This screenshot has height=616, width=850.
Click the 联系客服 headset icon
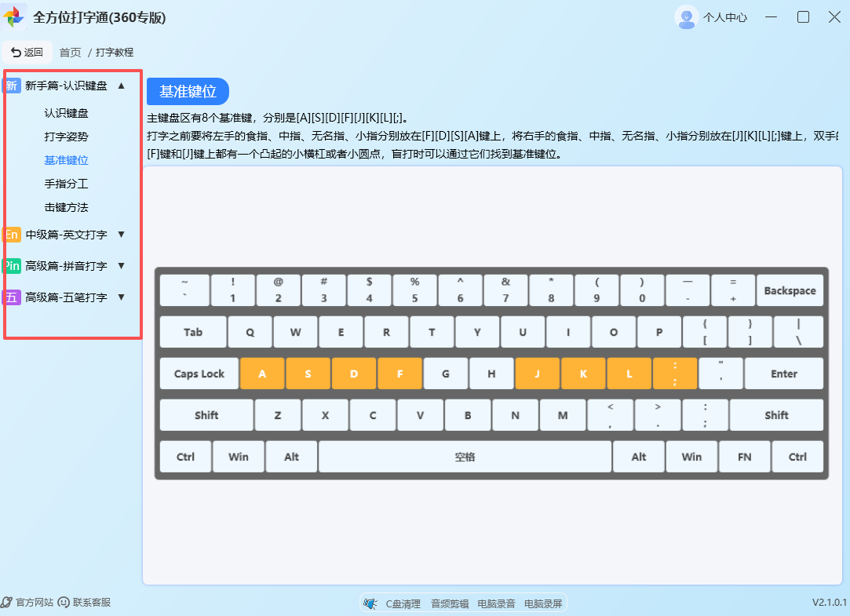(63, 602)
